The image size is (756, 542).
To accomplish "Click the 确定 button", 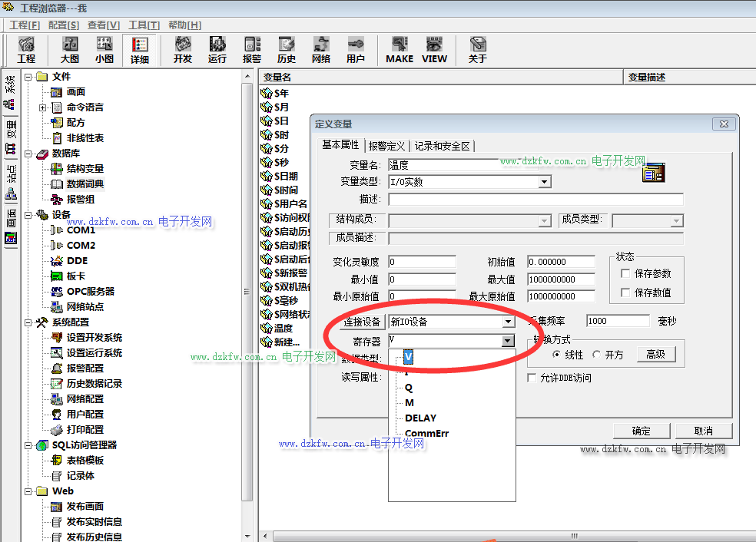I will pyautogui.click(x=641, y=431).
